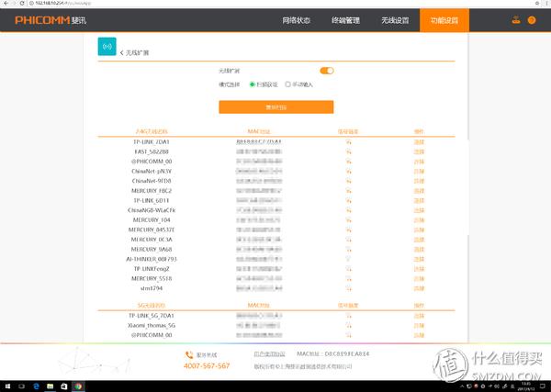This screenshot has height=392, width=551.
Task: Select the MERCURY_104 network name
Action: [x=152, y=220]
